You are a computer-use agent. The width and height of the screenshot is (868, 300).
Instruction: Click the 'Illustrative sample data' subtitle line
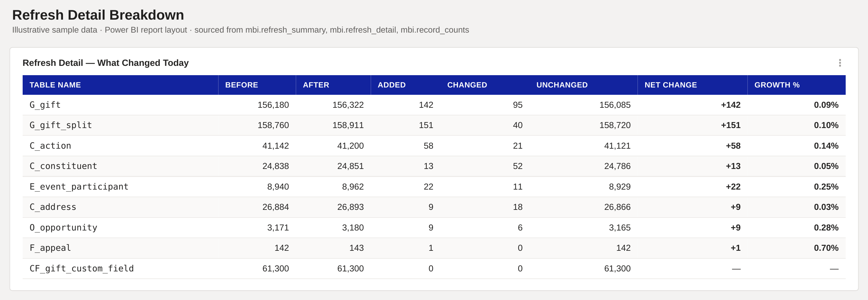(240, 30)
